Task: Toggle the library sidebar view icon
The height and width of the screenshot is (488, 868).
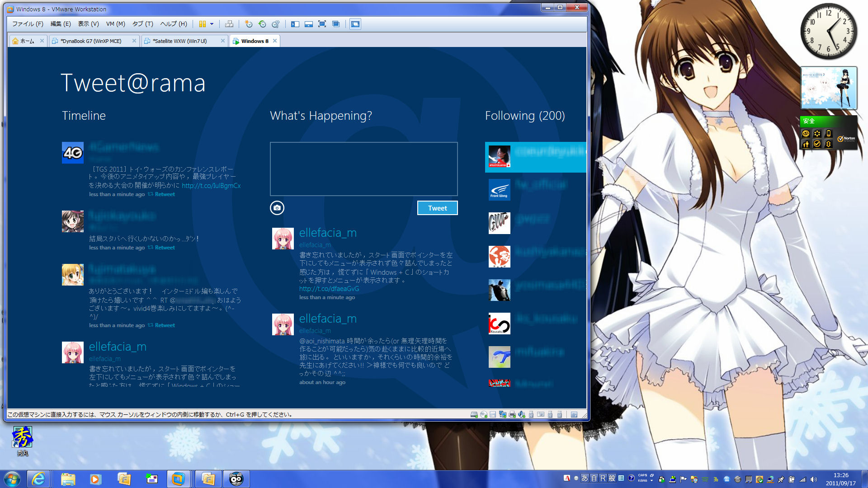Action: tap(295, 24)
